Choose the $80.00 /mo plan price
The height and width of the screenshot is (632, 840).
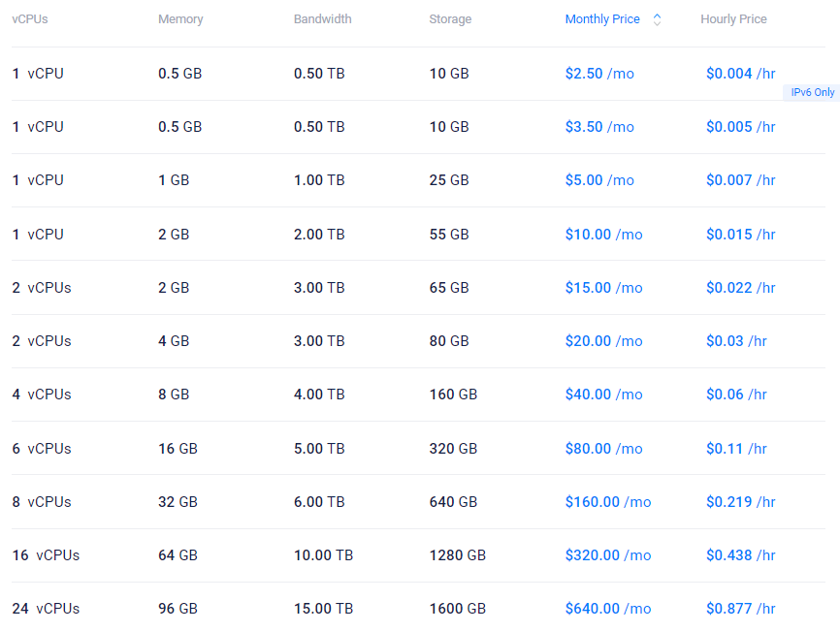coord(603,449)
